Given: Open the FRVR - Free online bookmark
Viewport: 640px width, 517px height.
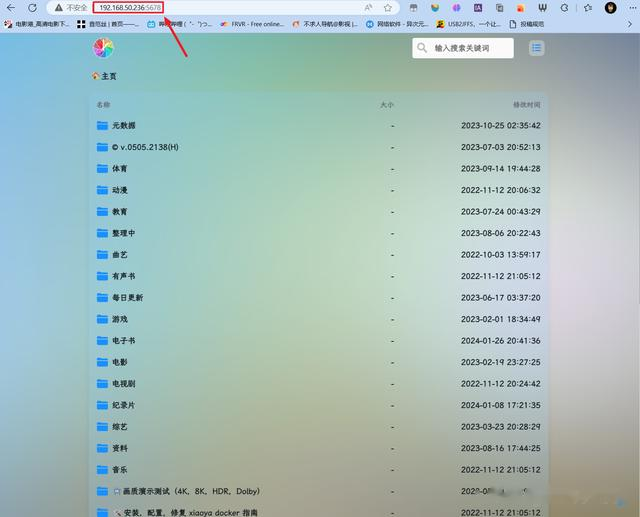Looking at the screenshot, I should pyautogui.click(x=252, y=24).
